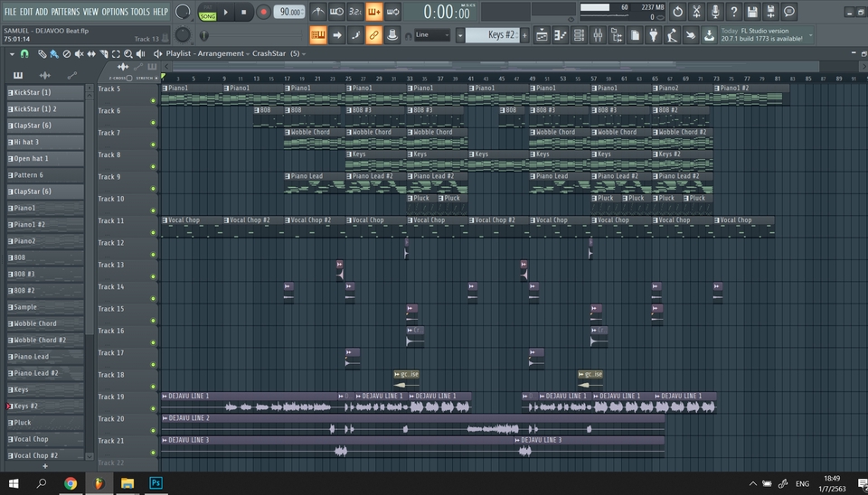Toggle the 3.2.1 countdown before recording

[x=354, y=12]
